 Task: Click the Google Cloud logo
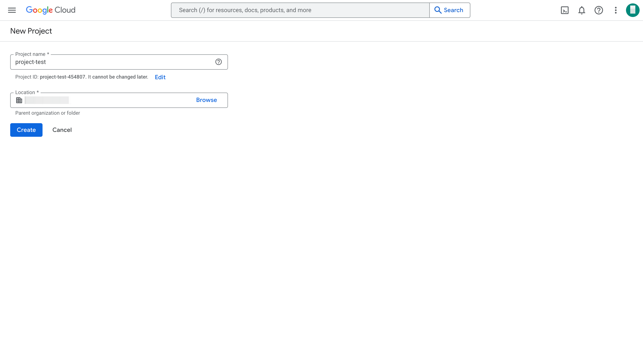pyautogui.click(x=51, y=10)
